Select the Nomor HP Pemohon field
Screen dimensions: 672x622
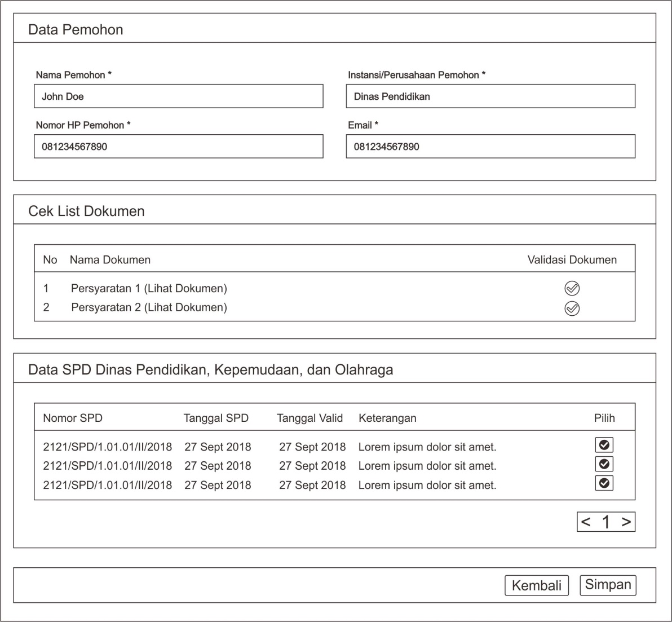coord(178,147)
